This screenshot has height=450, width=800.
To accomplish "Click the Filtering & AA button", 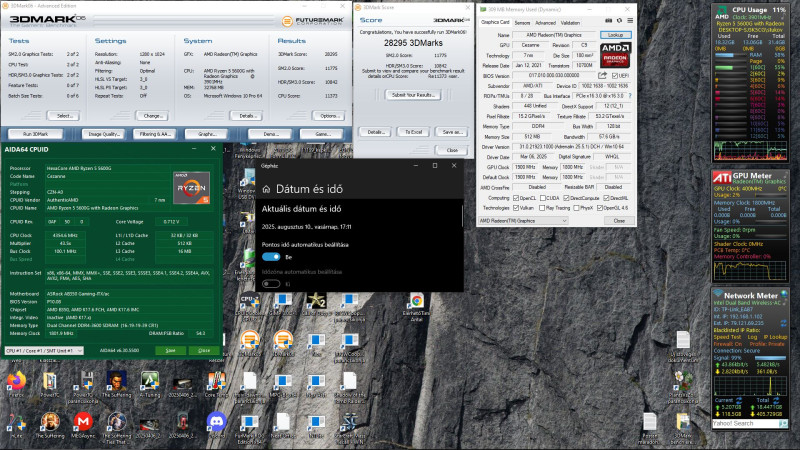I will pyautogui.click(x=155, y=134).
